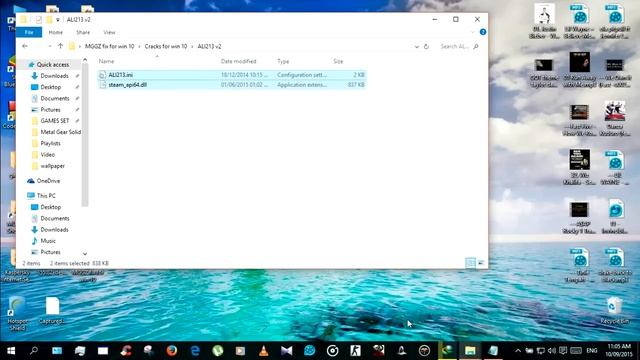Viewport: 640px width, 360px height.
Task: Open CCleaner from the taskbar
Action: coord(126,351)
